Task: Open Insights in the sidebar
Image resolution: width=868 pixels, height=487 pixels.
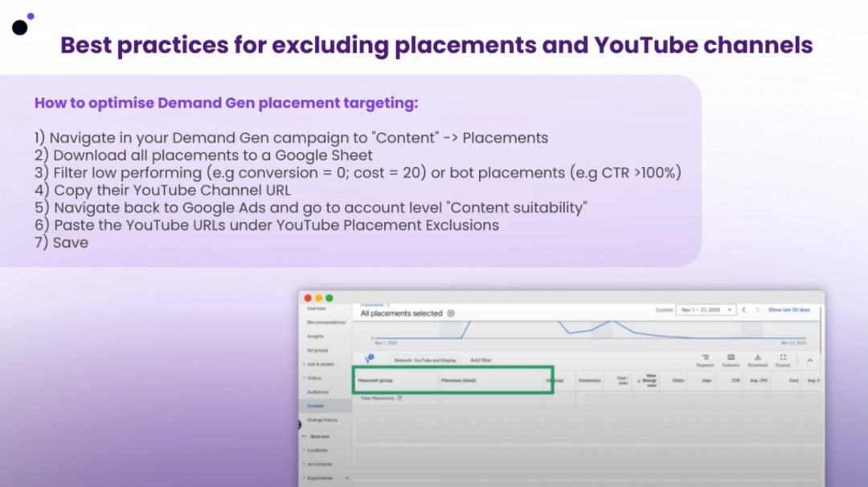Action: pyautogui.click(x=316, y=337)
